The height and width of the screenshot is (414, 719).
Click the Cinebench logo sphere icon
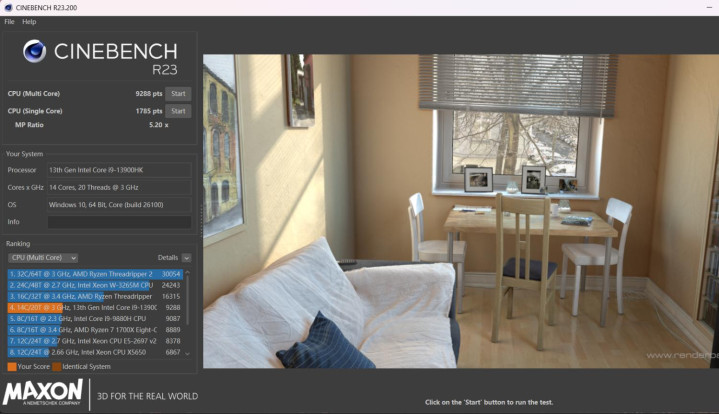pos(34,51)
